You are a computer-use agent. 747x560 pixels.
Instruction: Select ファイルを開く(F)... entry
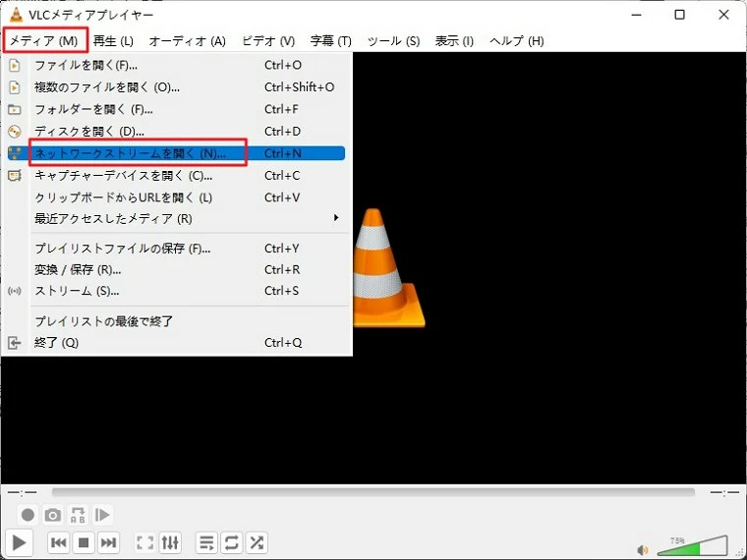(176, 65)
